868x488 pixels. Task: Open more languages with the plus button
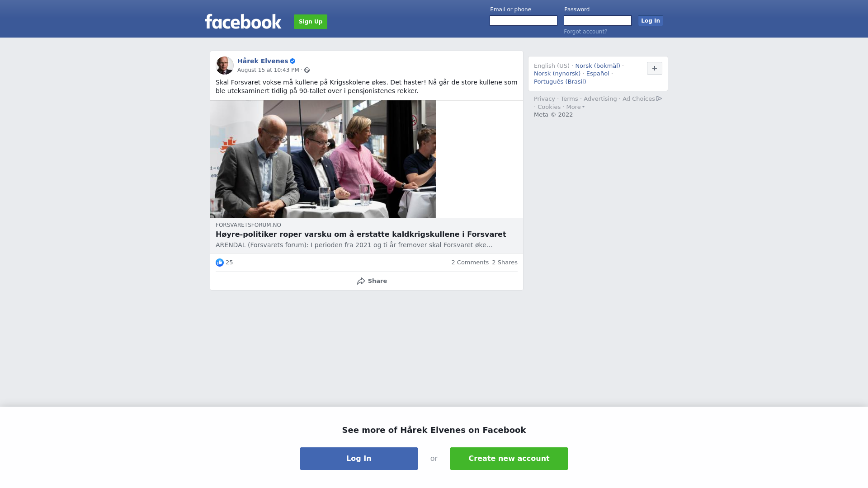tap(655, 68)
